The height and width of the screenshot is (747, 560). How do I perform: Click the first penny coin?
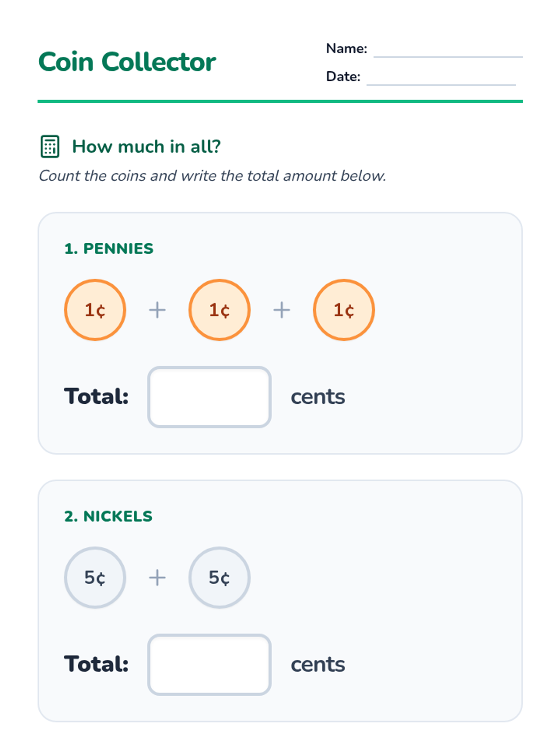pos(95,310)
